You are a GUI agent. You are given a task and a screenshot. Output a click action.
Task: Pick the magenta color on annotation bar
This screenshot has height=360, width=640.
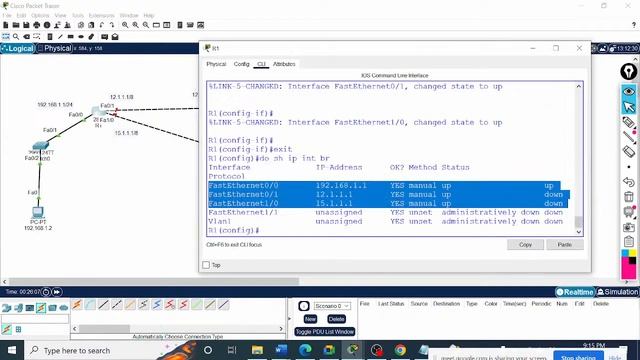[629, 271]
